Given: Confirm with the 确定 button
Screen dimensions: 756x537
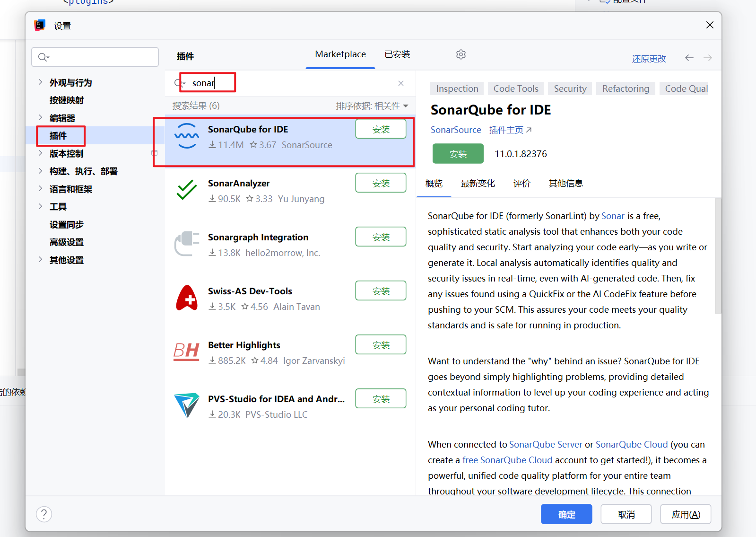Looking at the screenshot, I should (566, 514).
